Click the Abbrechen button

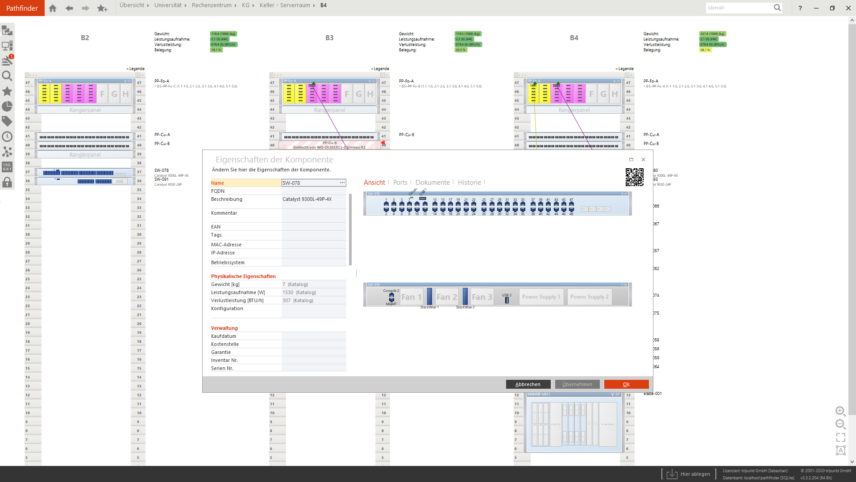(x=527, y=384)
